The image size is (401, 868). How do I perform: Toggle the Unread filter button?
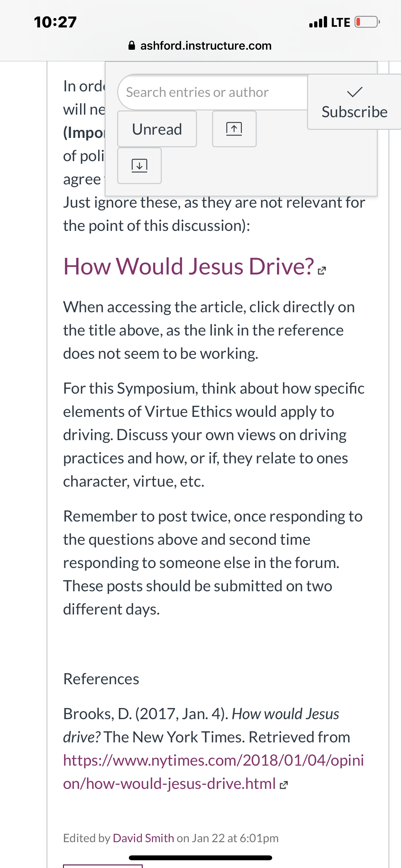click(x=157, y=129)
